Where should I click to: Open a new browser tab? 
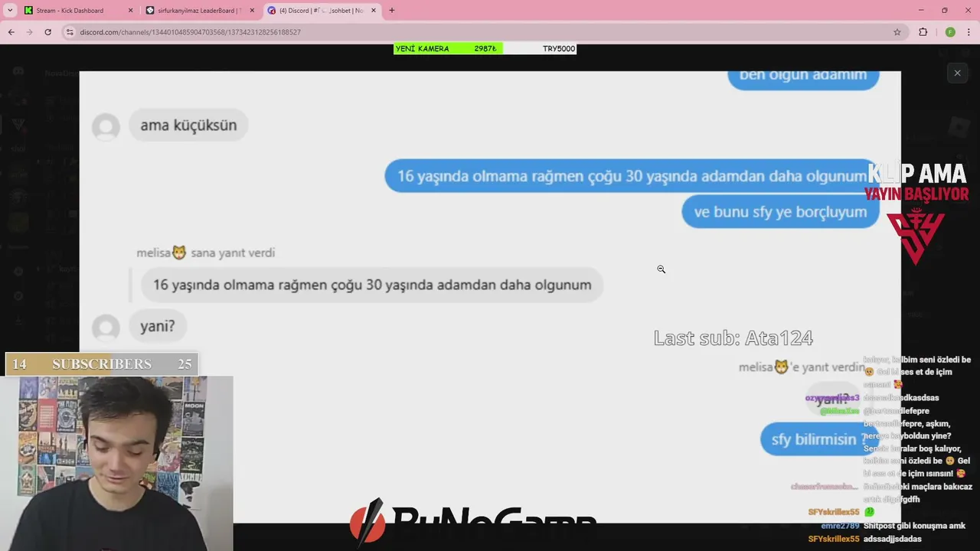[x=392, y=11]
